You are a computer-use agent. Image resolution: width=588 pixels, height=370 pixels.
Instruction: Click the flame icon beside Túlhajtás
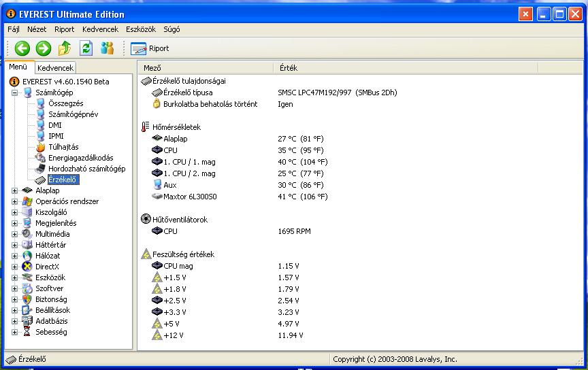(x=41, y=147)
